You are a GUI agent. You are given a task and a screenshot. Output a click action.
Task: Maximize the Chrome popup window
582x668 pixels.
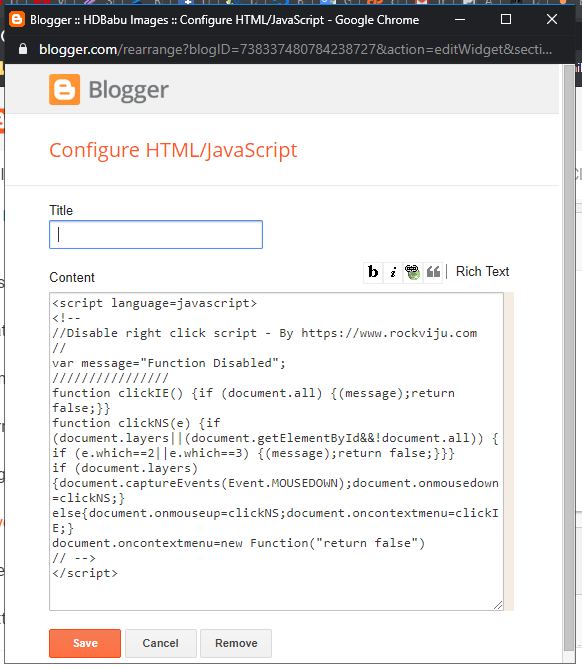click(506, 20)
